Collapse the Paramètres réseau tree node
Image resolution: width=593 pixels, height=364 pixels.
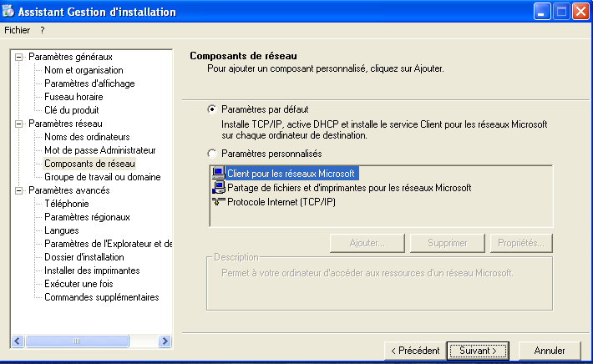pyautogui.click(x=18, y=124)
